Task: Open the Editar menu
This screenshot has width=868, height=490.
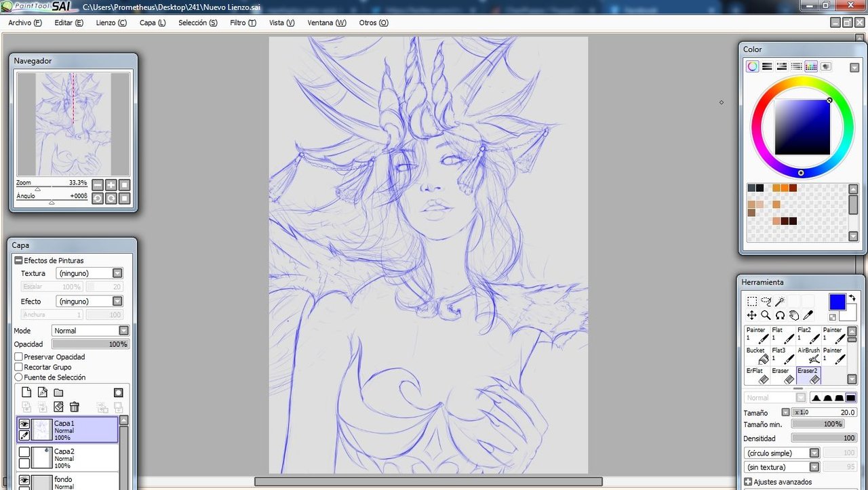Action: (68, 22)
